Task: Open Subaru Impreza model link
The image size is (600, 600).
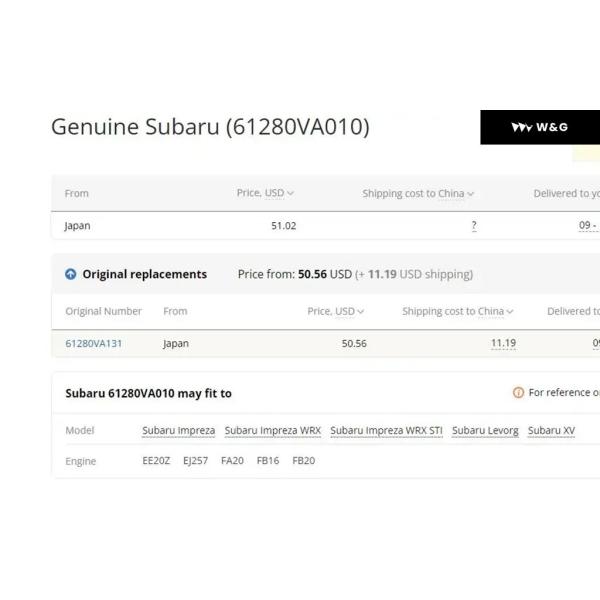Action: [178, 430]
